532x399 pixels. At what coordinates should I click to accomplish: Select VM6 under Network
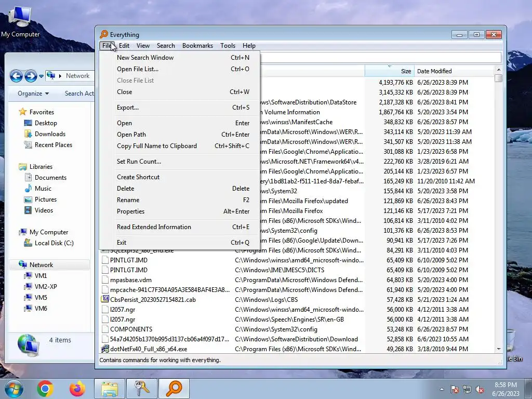[x=35, y=308]
